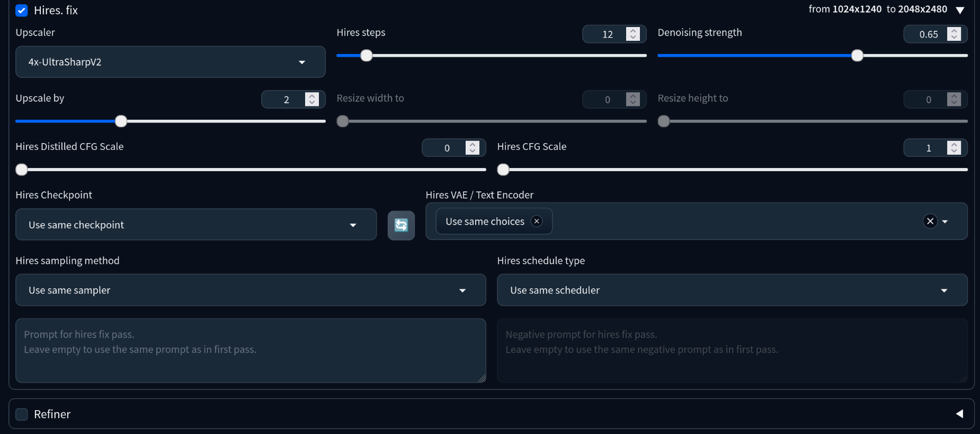Click the Denoising strength slider track
Viewport: 980px width, 434px height.
pos(813,56)
